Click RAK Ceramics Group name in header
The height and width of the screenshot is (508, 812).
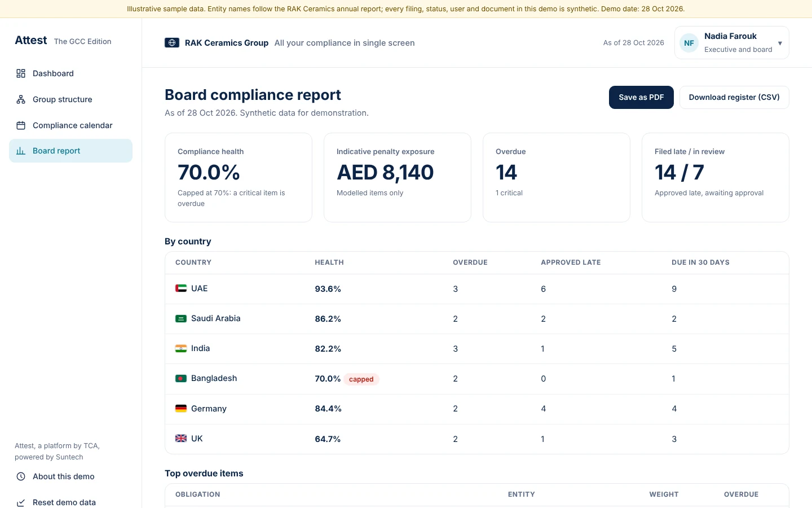tap(227, 43)
